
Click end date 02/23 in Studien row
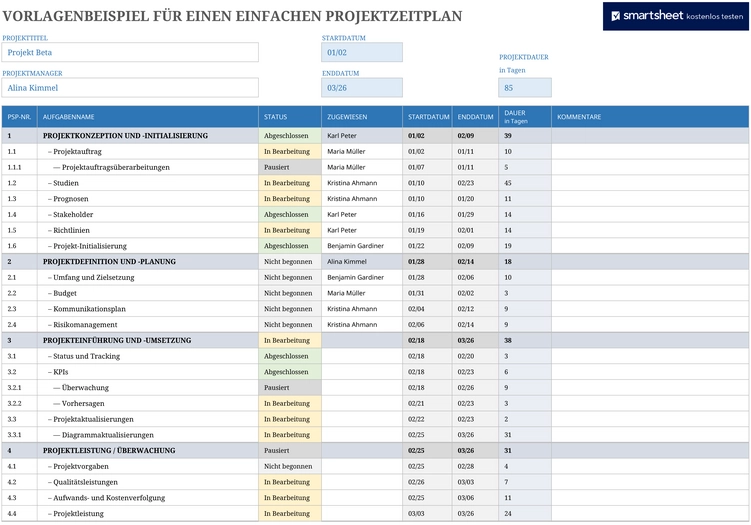[x=466, y=183]
